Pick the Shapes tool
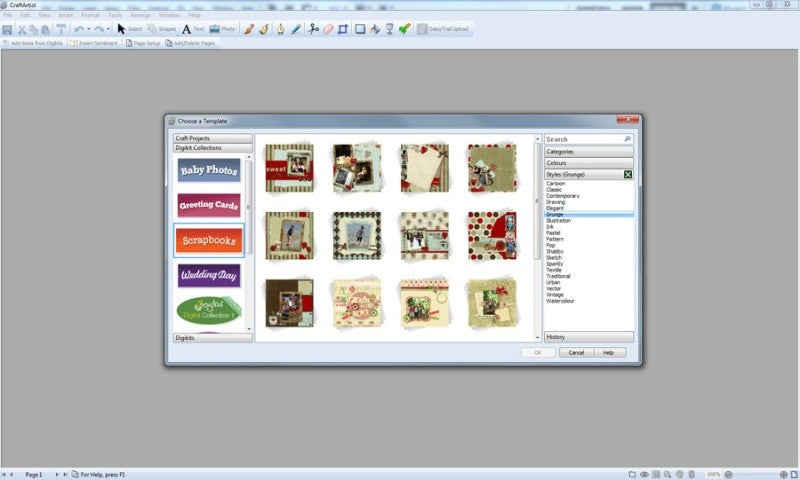 (x=161, y=29)
